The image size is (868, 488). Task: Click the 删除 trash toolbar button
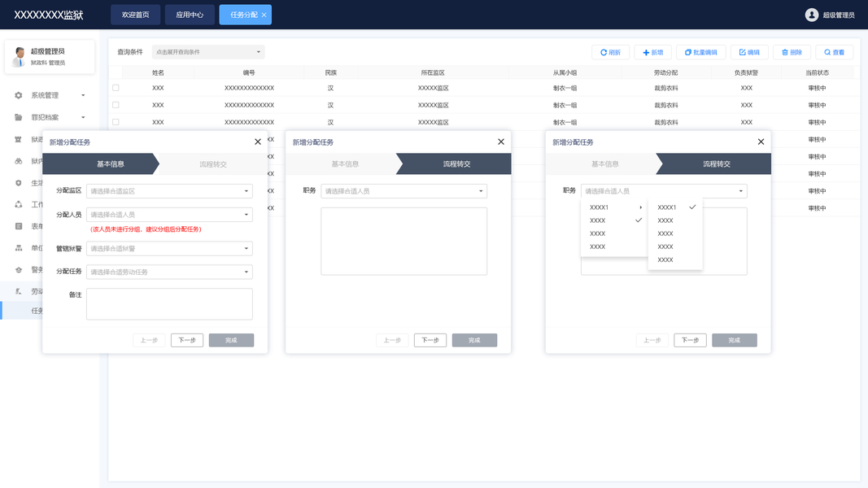(x=792, y=52)
